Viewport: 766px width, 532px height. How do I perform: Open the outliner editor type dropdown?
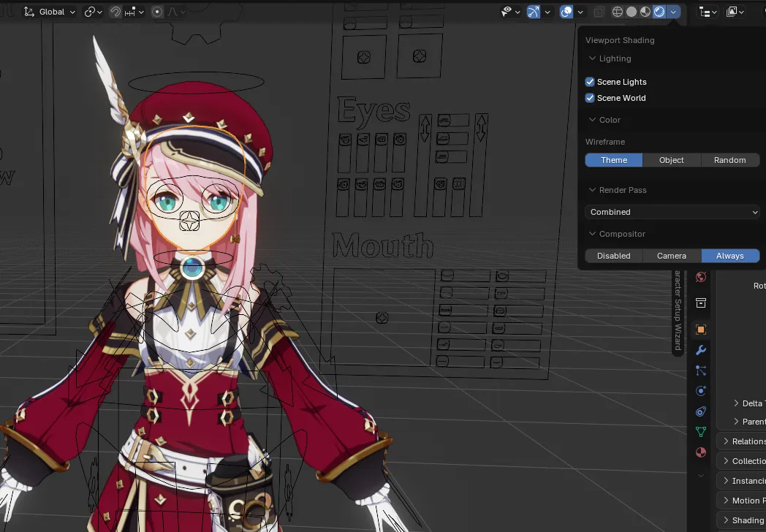click(x=708, y=12)
